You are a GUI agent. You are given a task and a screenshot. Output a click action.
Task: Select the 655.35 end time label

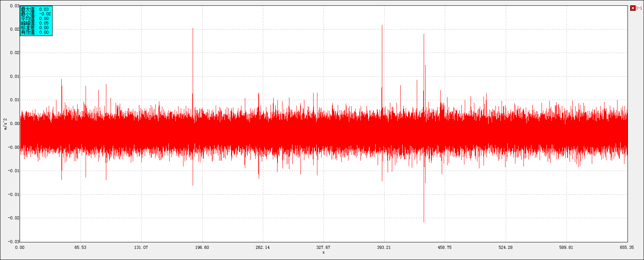(x=626, y=247)
